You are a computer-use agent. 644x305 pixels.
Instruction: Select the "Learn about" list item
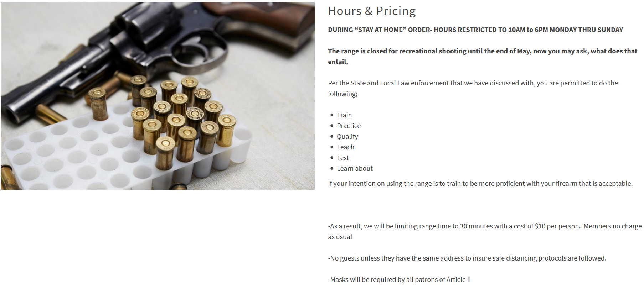pyautogui.click(x=355, y=169)
